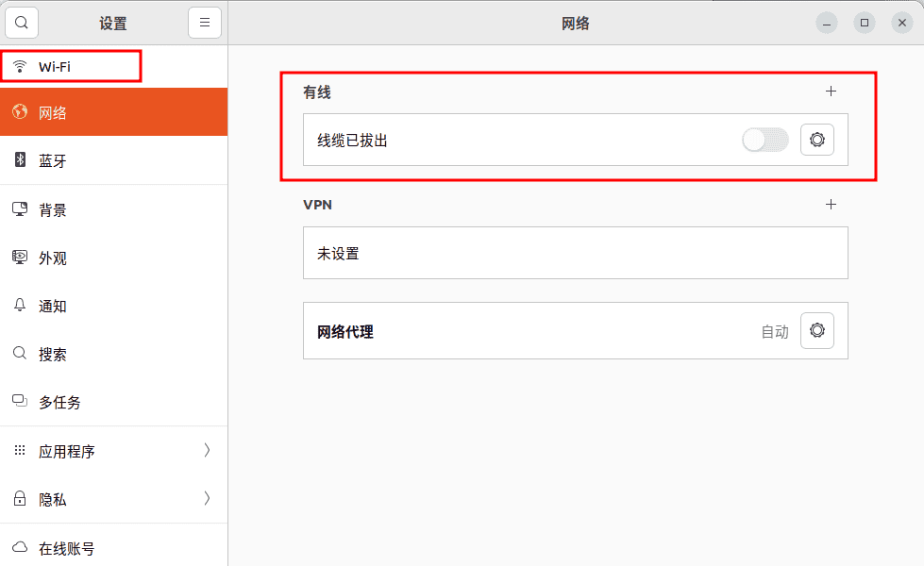Open the 背景 (Background) settings
Screen dimensions: 924x566
pos(57,209)
